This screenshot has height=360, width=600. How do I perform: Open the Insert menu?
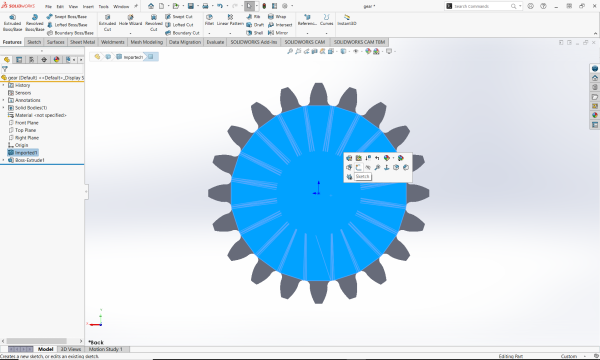coord(88,7)
